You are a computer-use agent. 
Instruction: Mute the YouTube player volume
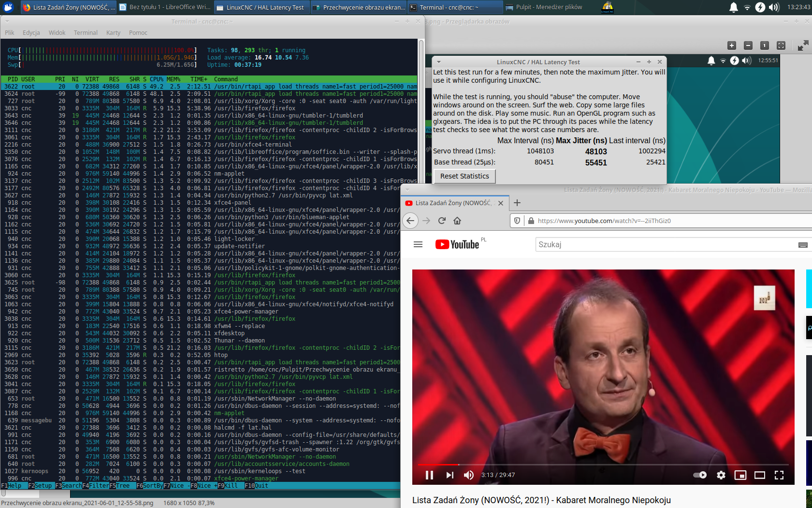pyautogui.click(x=468, y=475)
